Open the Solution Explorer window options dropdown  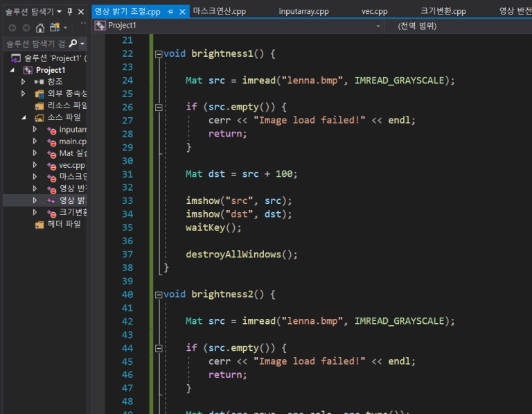(60, 12)
